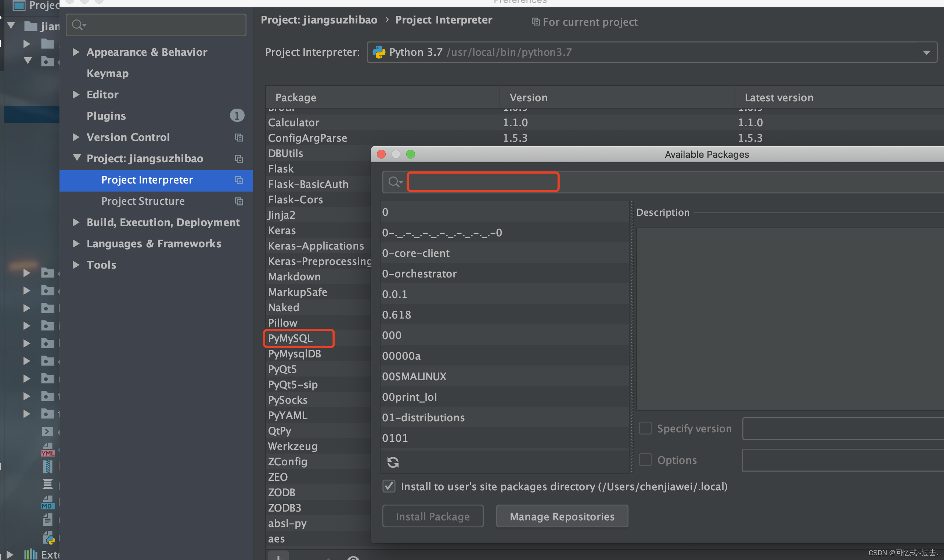Enable the 'Options' checkbox
Viewport: 944px width, 560px height.
point(645,459)
